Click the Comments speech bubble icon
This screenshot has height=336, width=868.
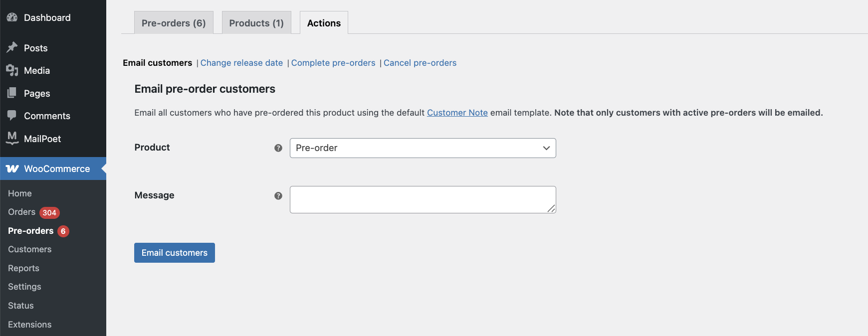[12, 115]
